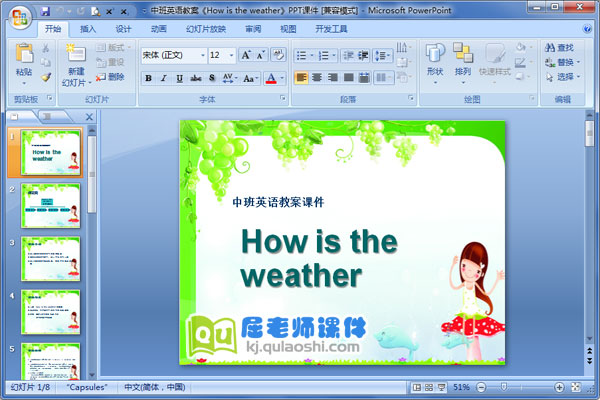Screen dimensions: 600x400
Task: Open PowerPoint help question mark
Action: pos(586,29)
